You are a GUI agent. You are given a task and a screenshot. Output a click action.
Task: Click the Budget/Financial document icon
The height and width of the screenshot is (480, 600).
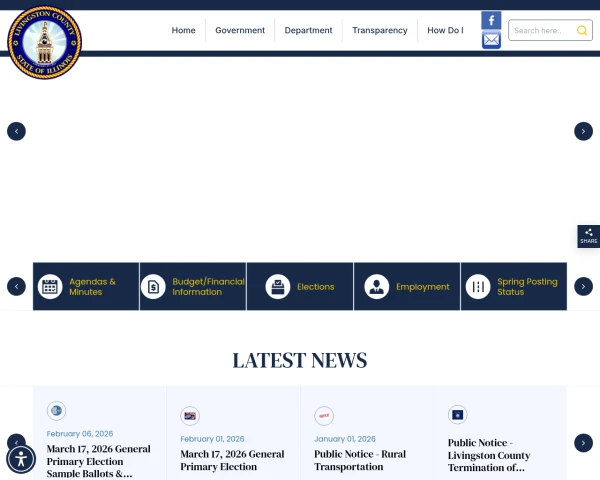point(153,286)
